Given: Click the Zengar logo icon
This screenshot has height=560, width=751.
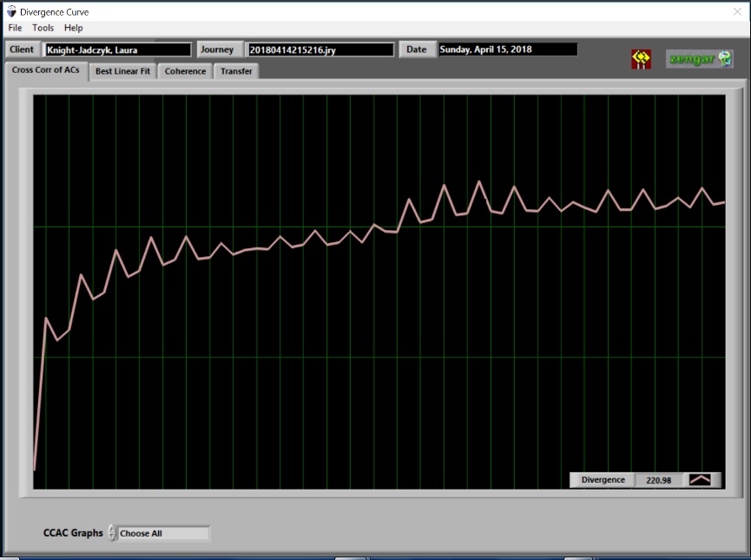Looking at the screenshot, I should [699, 58].
